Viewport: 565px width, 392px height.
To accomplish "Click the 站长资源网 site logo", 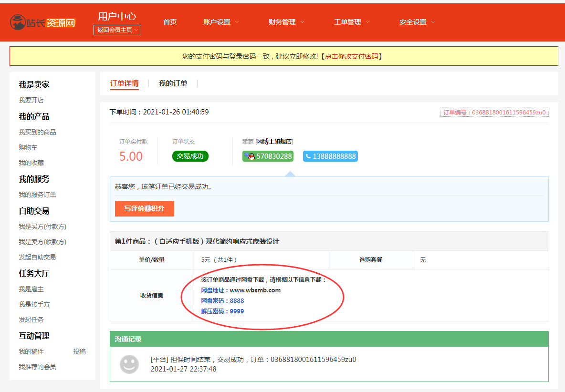I will coord(43,22).
